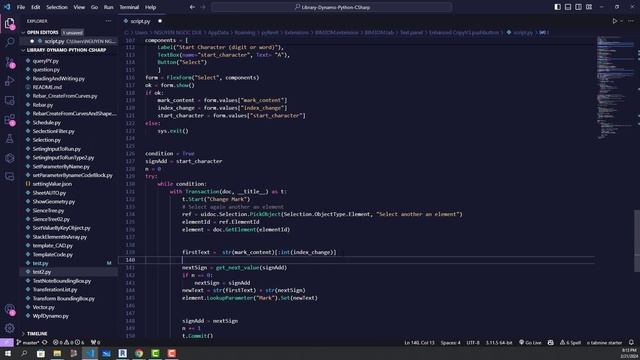Open the Terminal menu
Image resolution: width=640 pixels, height=360 pixels.
coord(129,7)
